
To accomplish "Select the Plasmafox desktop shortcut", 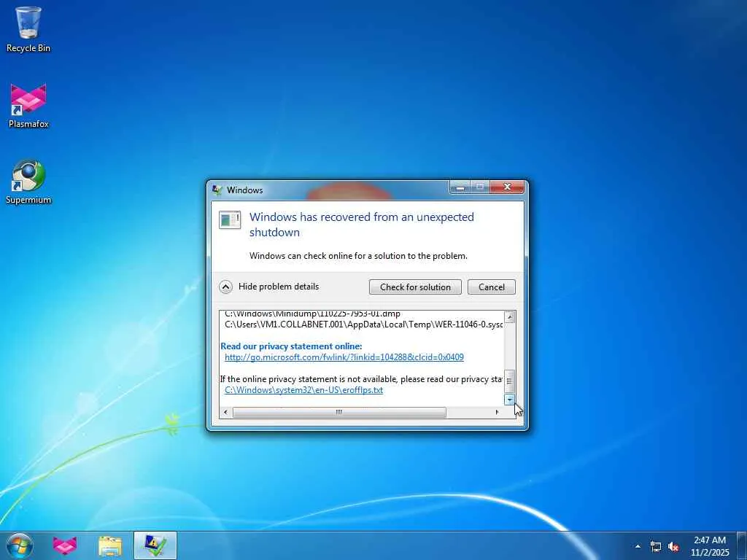I will (x=28, y=106).
